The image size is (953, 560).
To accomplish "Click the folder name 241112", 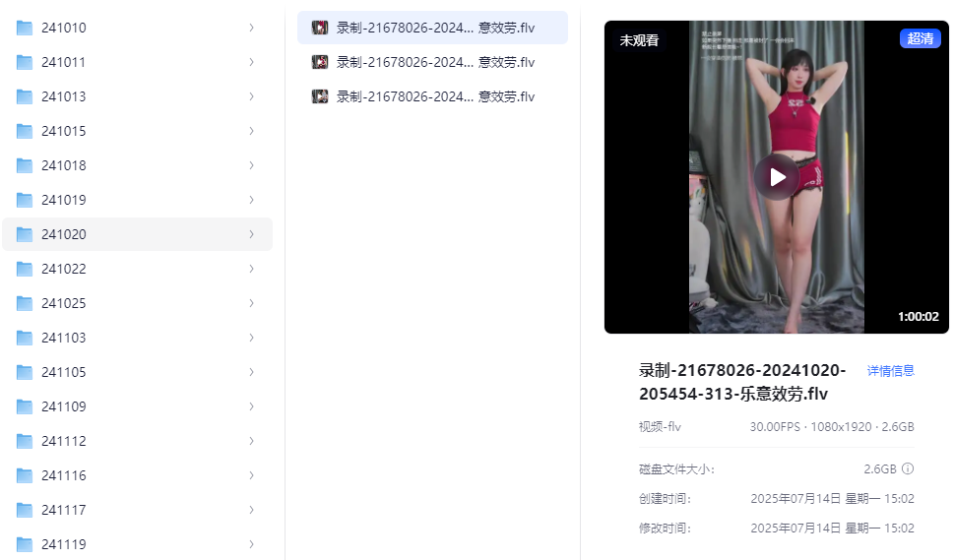I will (x=64, y=441).
